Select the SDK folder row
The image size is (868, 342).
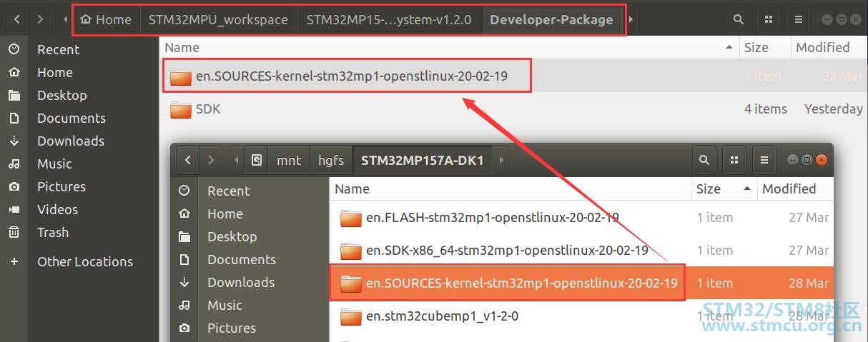[x=513, y=109]
